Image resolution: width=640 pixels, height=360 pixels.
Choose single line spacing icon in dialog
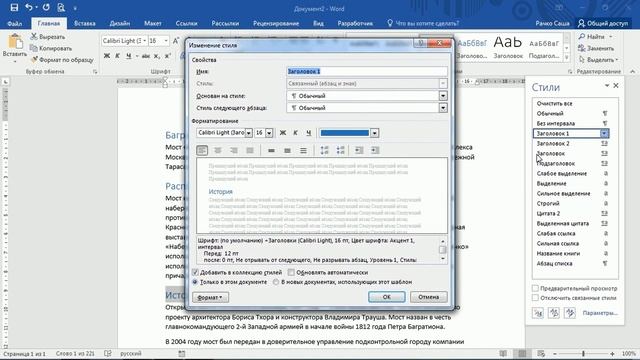click(271, 151)
